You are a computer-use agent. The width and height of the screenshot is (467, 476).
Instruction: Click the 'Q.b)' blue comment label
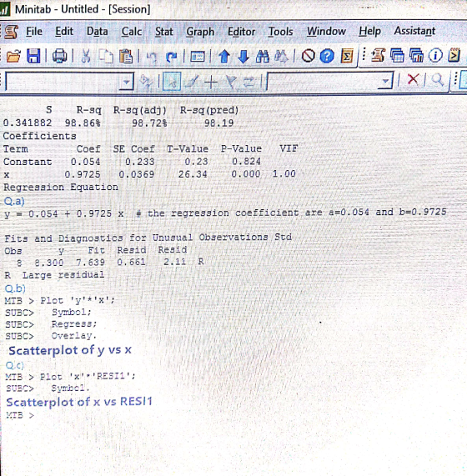click(x=15, y=288)
